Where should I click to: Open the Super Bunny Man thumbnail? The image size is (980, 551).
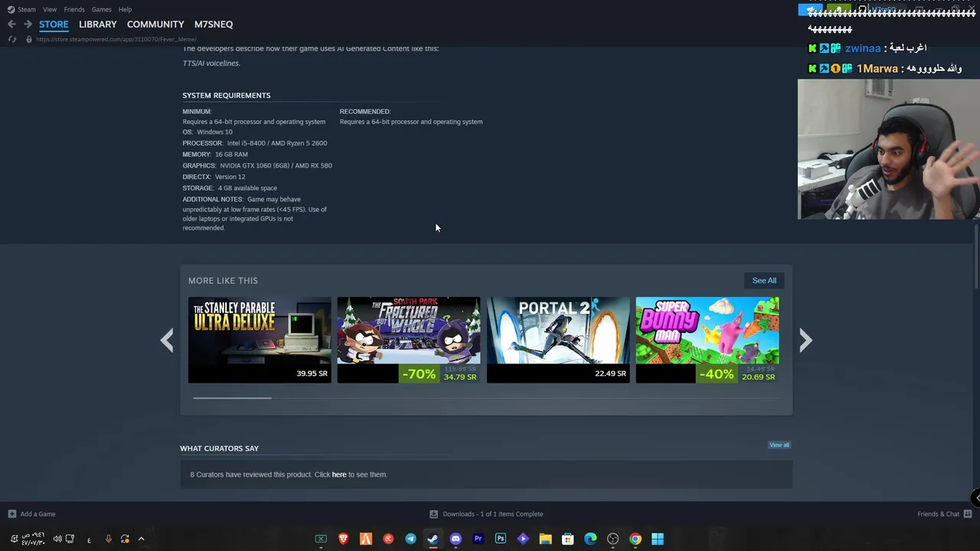click(707, 340)
